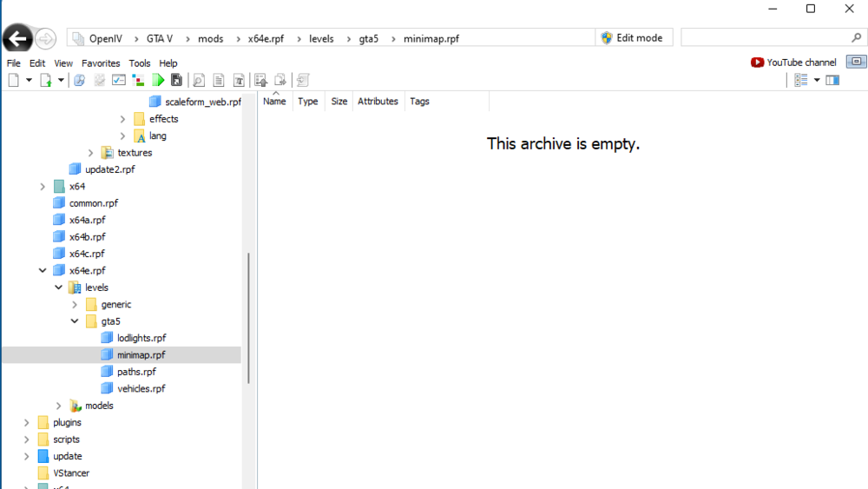The image size is (868, 489).
Task: Go back with the black back arrow
Action: (x=17, y=39)
